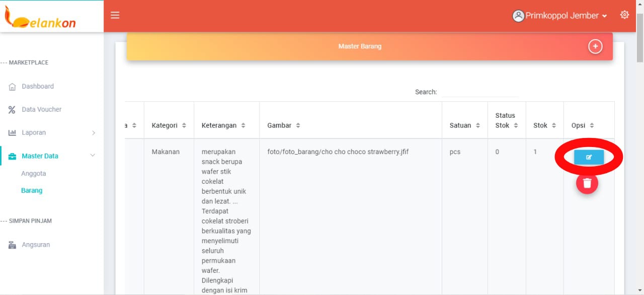The width and height of the screenshot is (644, 295).
Task: Sort table by Stok column
Action: pos(544,125)
